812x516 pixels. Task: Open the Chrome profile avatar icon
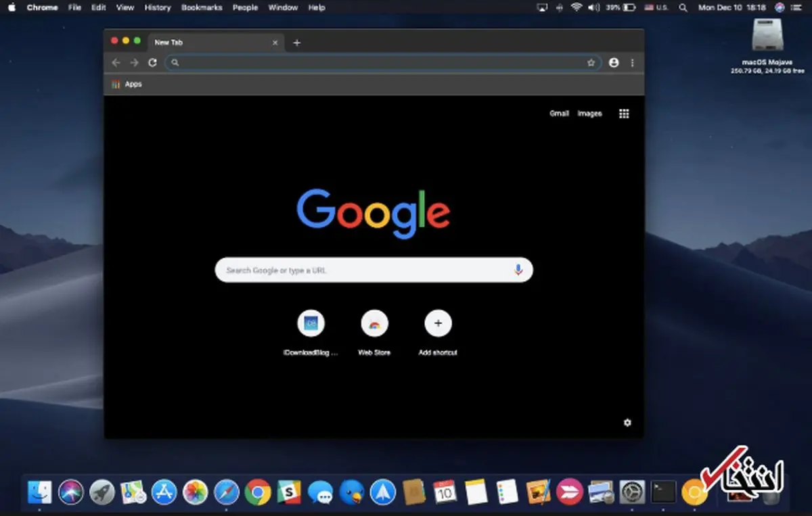pos(614,62)
